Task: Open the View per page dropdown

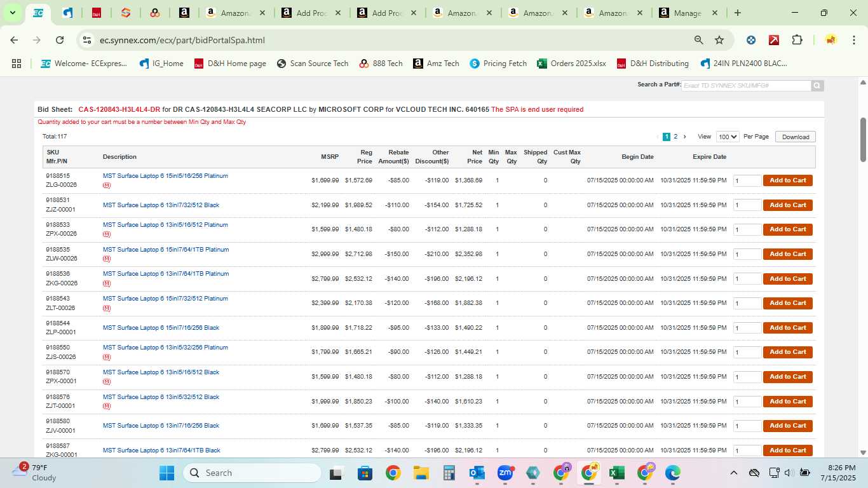Action: point(728,137)
